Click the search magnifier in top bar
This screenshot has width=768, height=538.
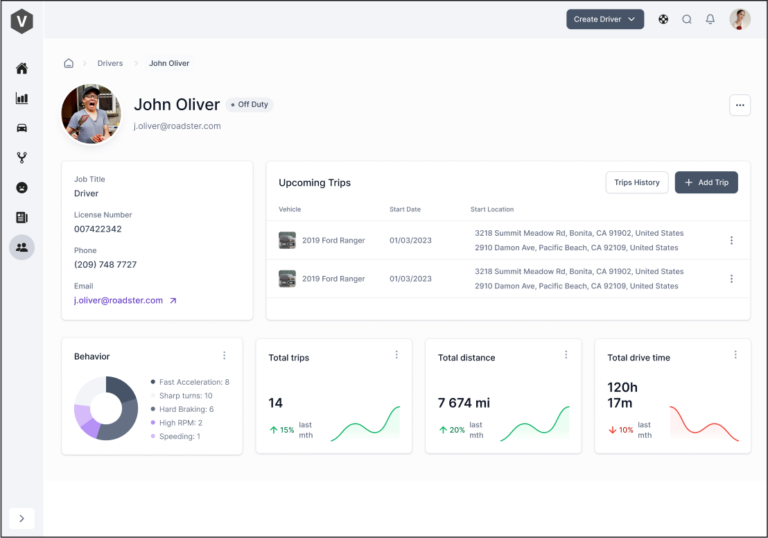(x=687, y=19)
